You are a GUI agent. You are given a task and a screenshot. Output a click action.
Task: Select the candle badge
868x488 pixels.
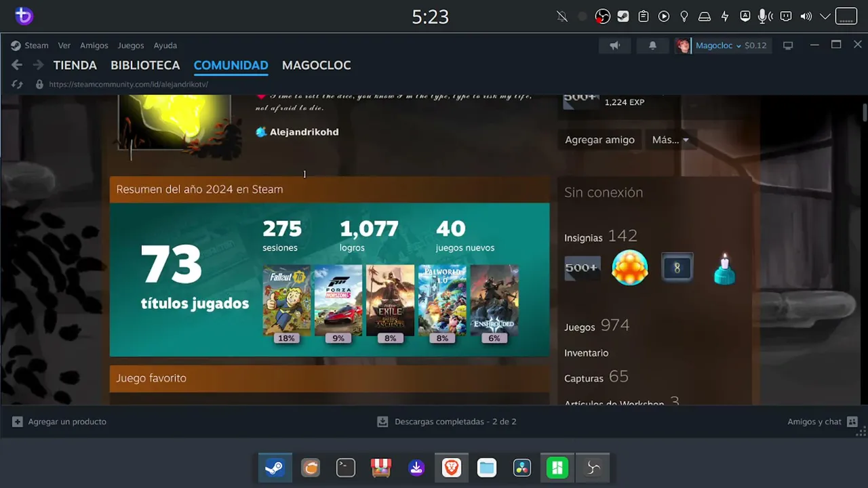click(x=724, y=268)
